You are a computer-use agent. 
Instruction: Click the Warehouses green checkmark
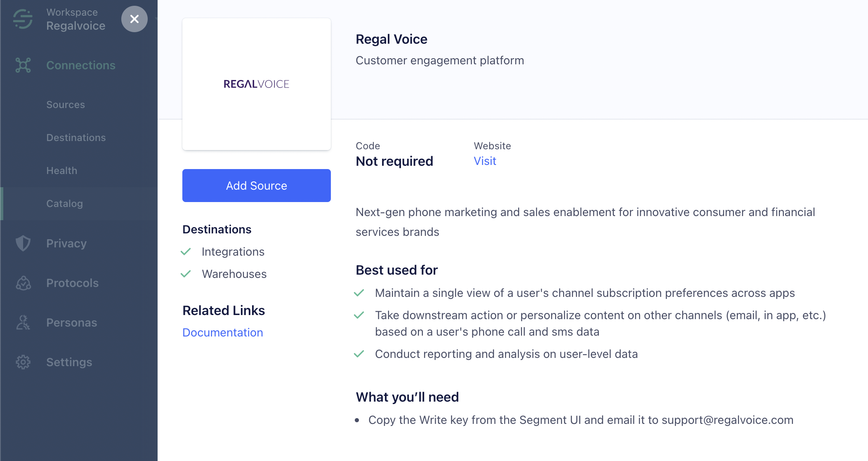(186, 274)
